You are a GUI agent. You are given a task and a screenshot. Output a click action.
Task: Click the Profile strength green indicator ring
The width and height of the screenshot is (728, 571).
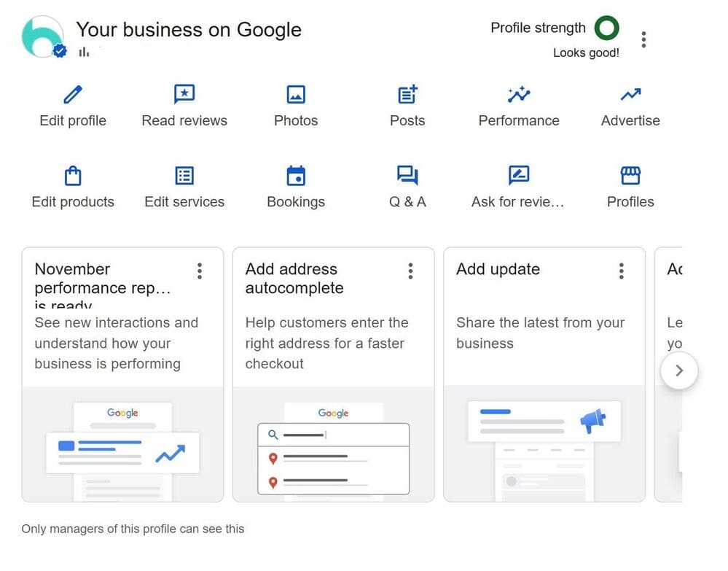(607, 27)
